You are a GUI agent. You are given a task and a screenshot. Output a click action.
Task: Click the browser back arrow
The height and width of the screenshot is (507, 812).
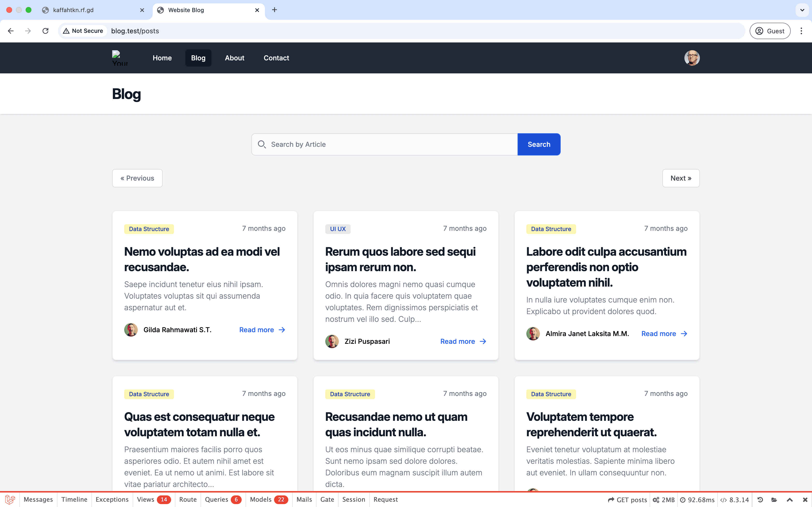pos(11,31)
